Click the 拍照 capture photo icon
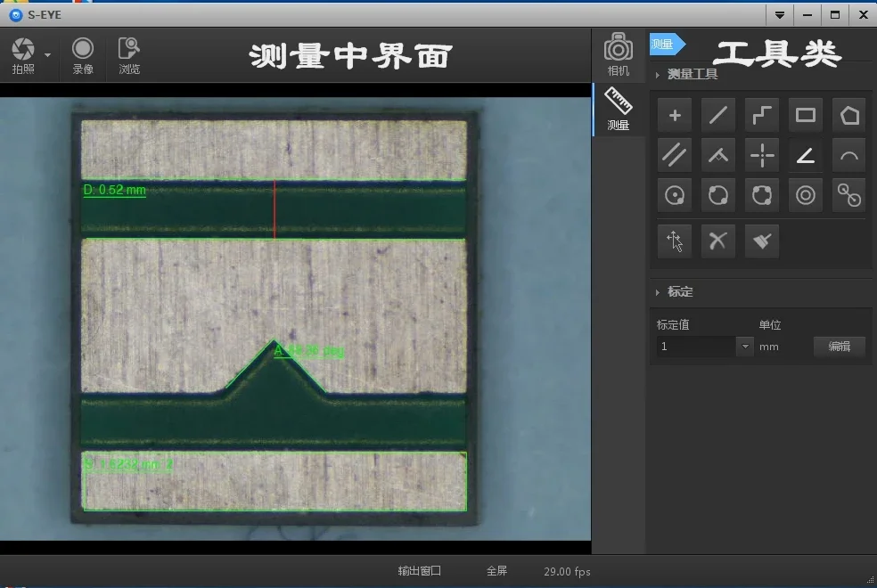 pyautogui.click(x=23, y=51)
